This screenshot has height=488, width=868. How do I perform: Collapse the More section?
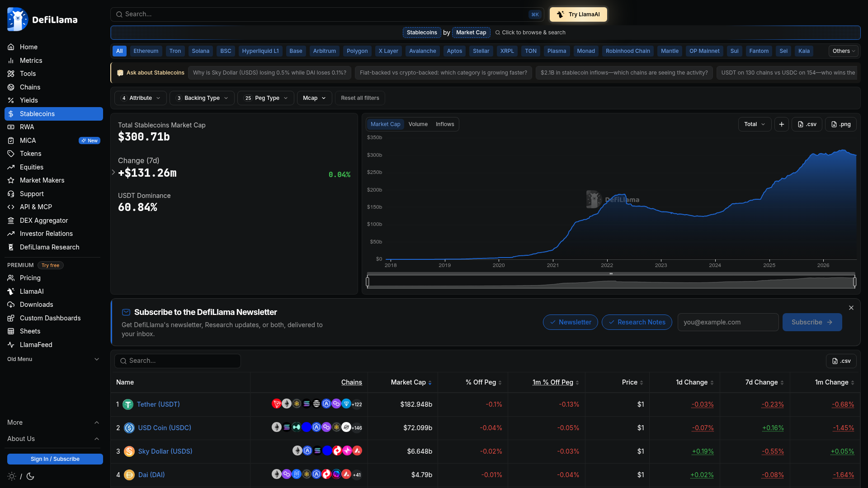click(54, 422)
